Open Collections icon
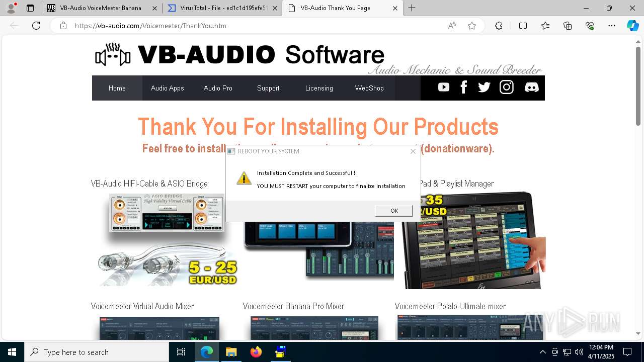Image resolution: width=644 pixels, height=362 pixels. pyautogui.click(x=568, y=26)
